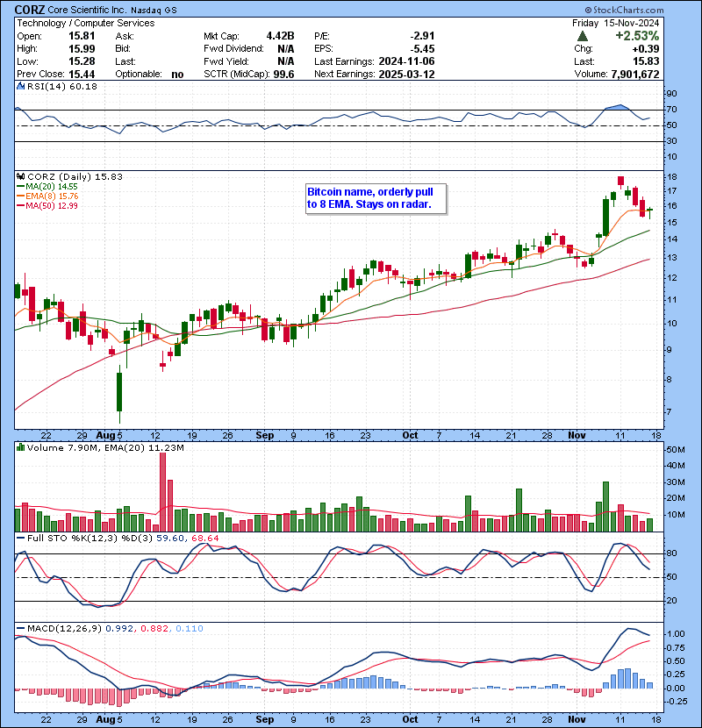The width and height of the screenshot is (702, 728).
Task: Click the MA(20) 14.55 legend entry
Action: pos(47,187)
